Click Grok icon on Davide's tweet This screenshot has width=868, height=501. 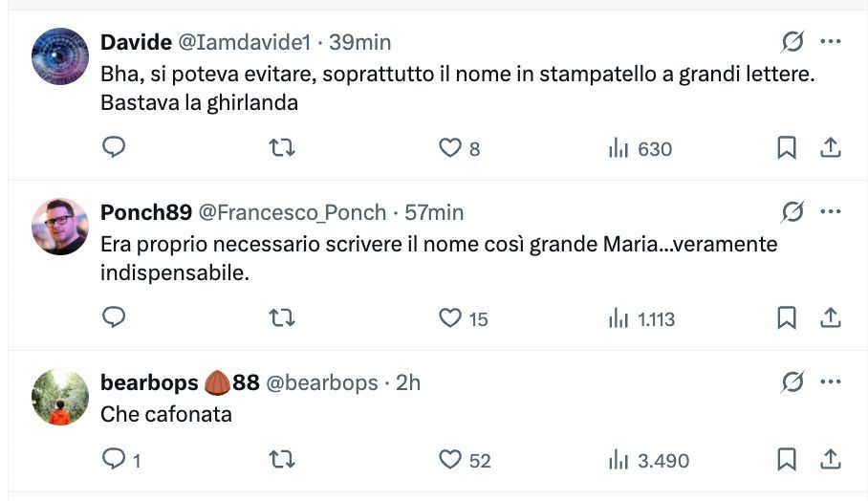792,42
